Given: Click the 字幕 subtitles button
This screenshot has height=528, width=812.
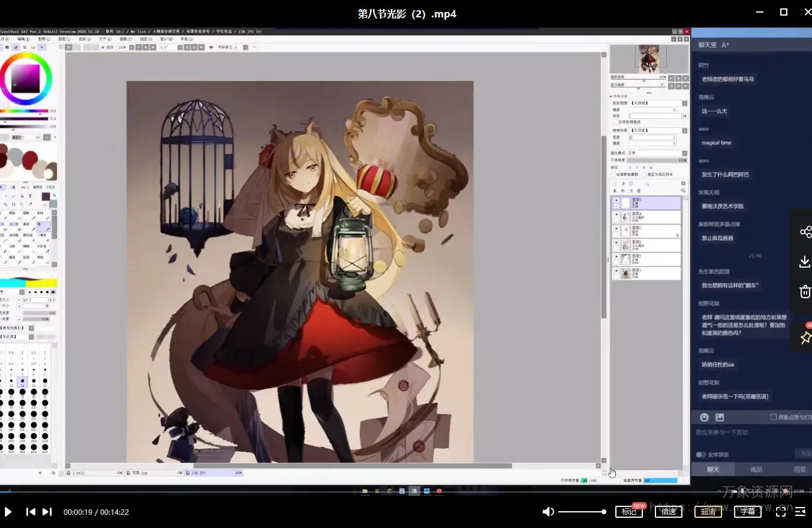Looking at the screenshot, I should (x=747, y=512).
